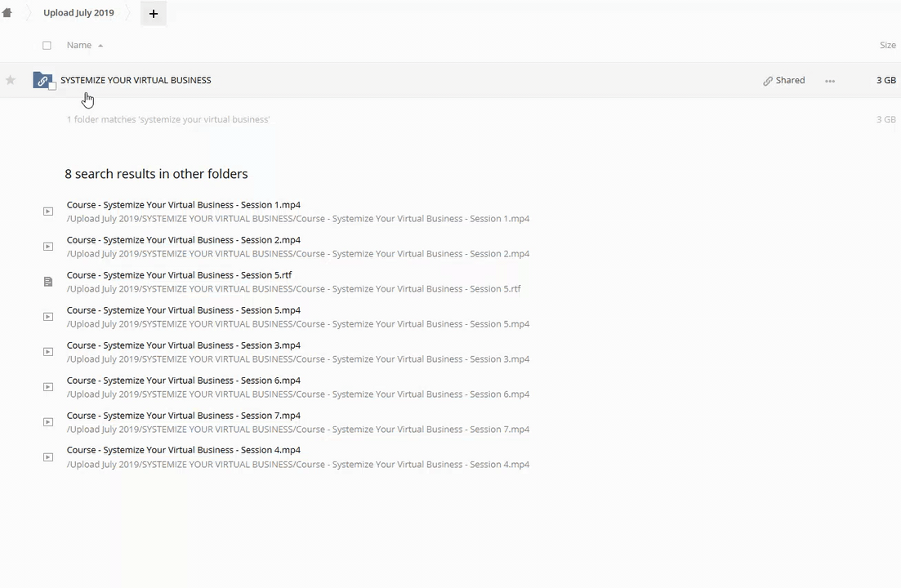901x588 pixels.
Task: Open Session 3.mp4 search result
Action: coord(184,345)
